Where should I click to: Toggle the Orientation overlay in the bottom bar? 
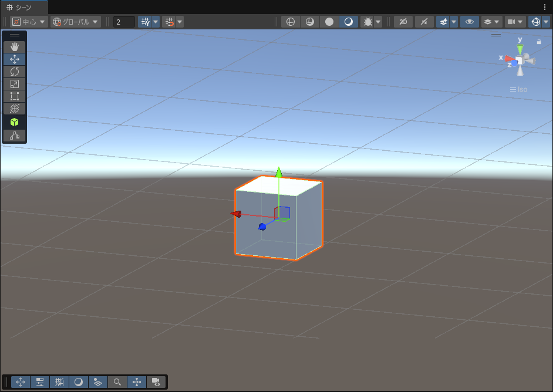[x=137, y=382]
